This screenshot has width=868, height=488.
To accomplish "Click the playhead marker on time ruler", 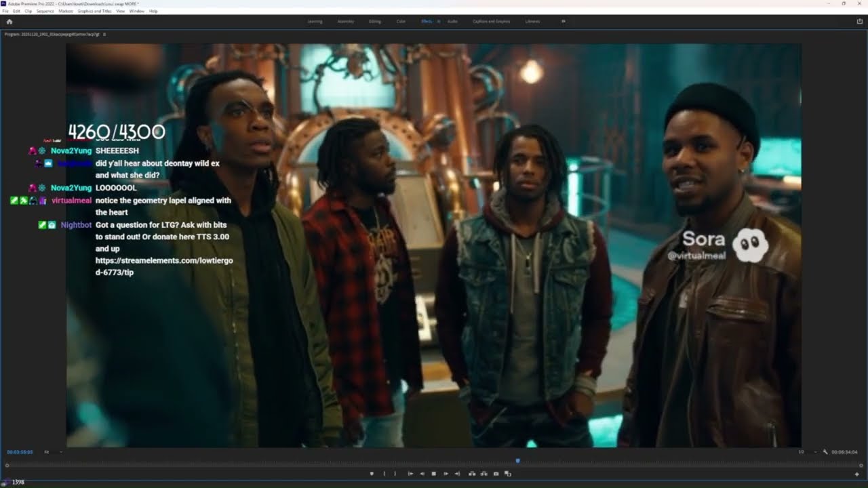I will pos(517,460).
